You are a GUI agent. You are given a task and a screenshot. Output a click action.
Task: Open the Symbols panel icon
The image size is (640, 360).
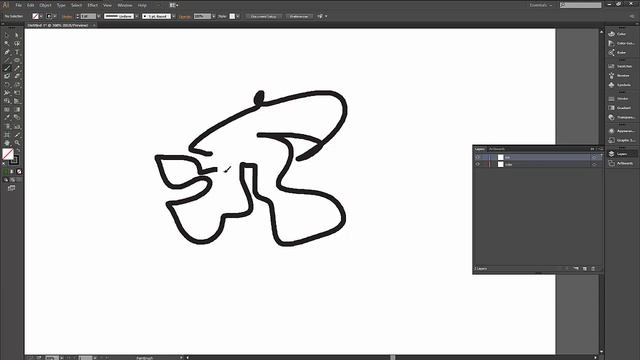click(x=611, y=85)
